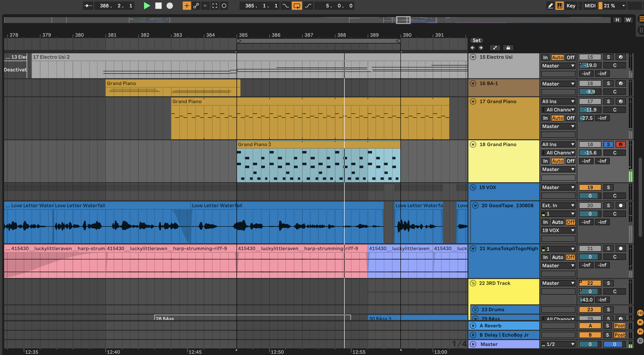Screen dimensions: 644x355
Task: Start playback with the green Play button
Action: coord(147,6)
